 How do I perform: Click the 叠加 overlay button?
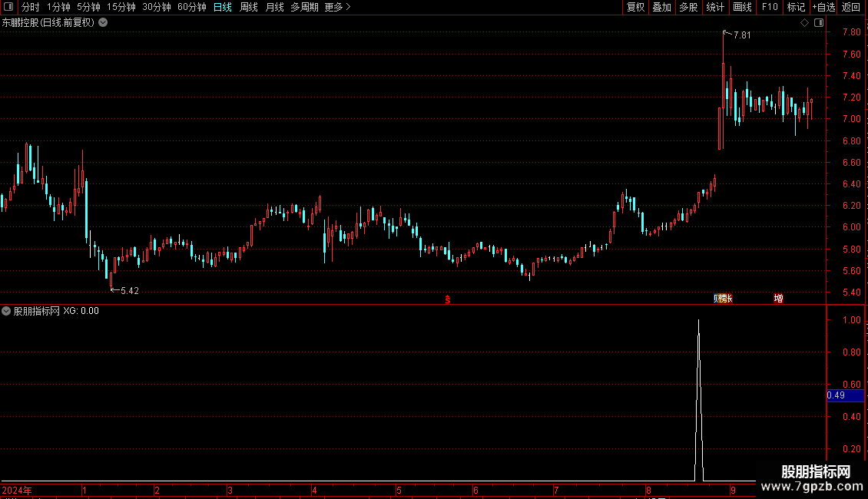(x=662, y=7)
